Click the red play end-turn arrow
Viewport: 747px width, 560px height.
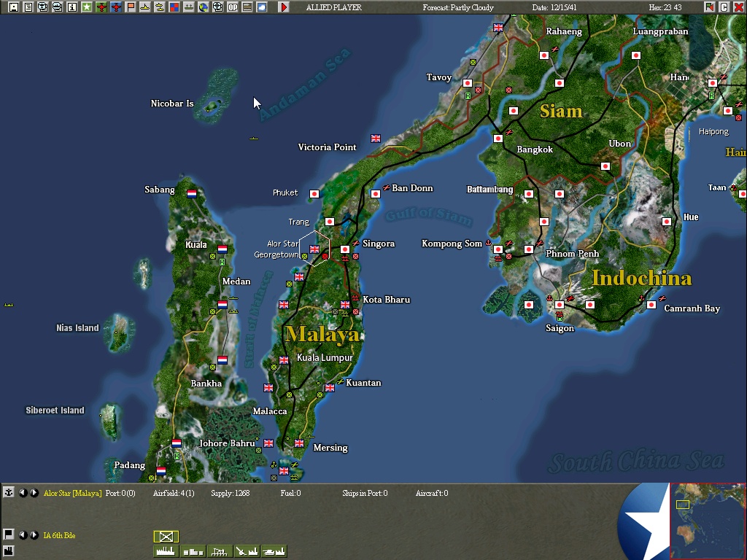coord(284,7)
